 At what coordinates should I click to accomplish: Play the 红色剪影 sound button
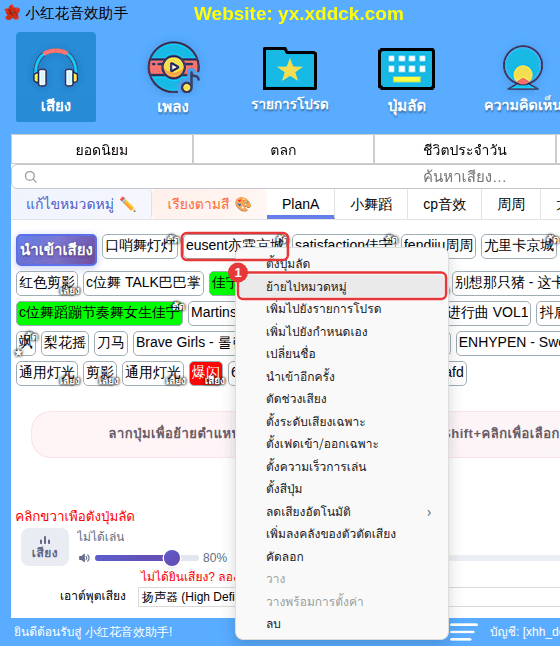point(47,283)
